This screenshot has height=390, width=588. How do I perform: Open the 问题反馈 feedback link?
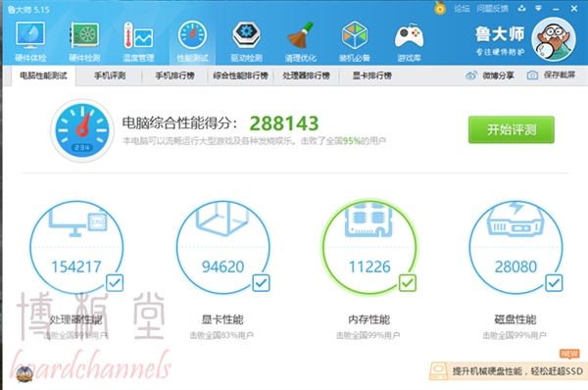click(492, 8)
